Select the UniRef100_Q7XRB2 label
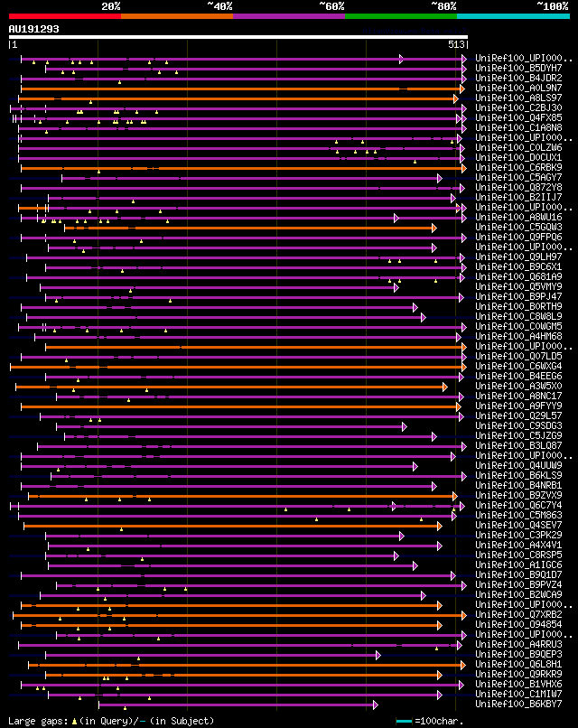 click(x=518, y=614)
